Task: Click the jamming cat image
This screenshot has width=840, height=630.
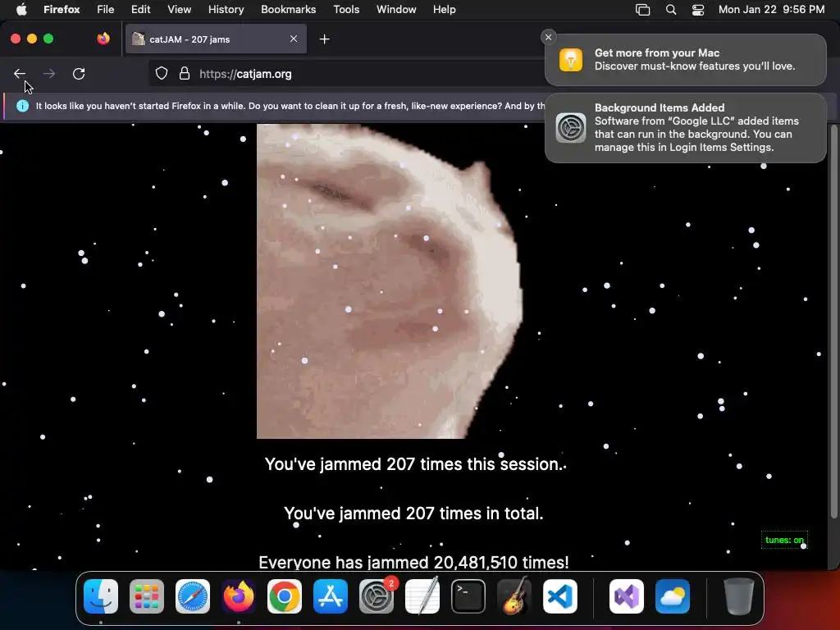Action: pyautogui.click(x=390, y=281)
